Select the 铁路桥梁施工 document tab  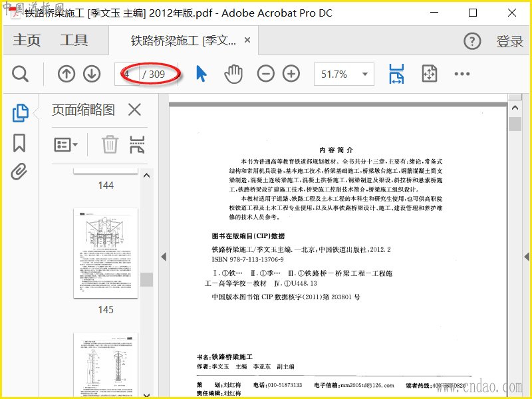[x=184, y=41]
